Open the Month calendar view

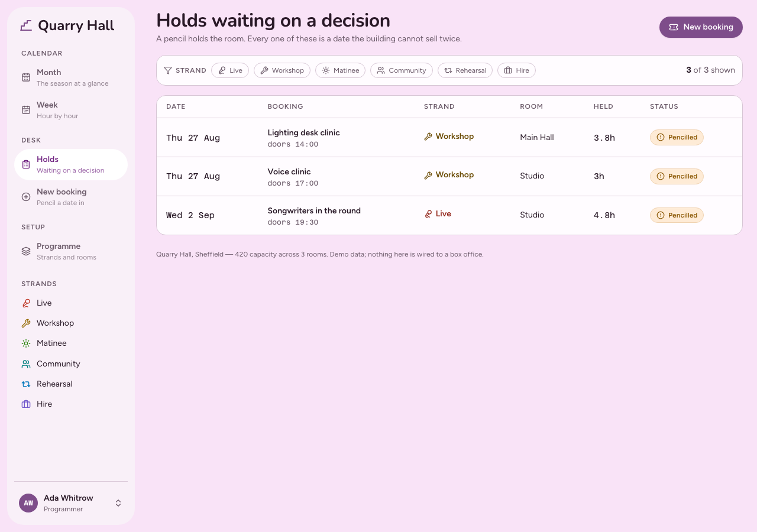(x=71, y=77)
